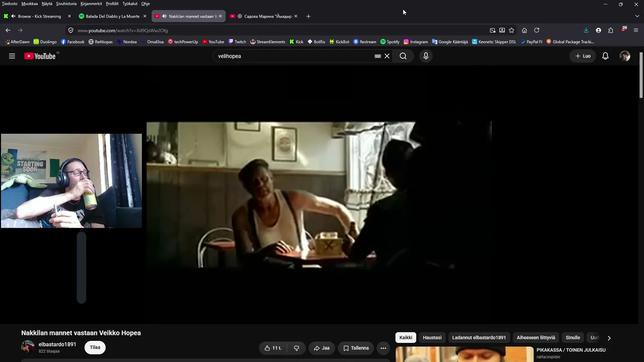The width and height of the screenshot is (644, 362).
Task: Open the Google Kääntäjä bookmark
Action: point(450,42)
